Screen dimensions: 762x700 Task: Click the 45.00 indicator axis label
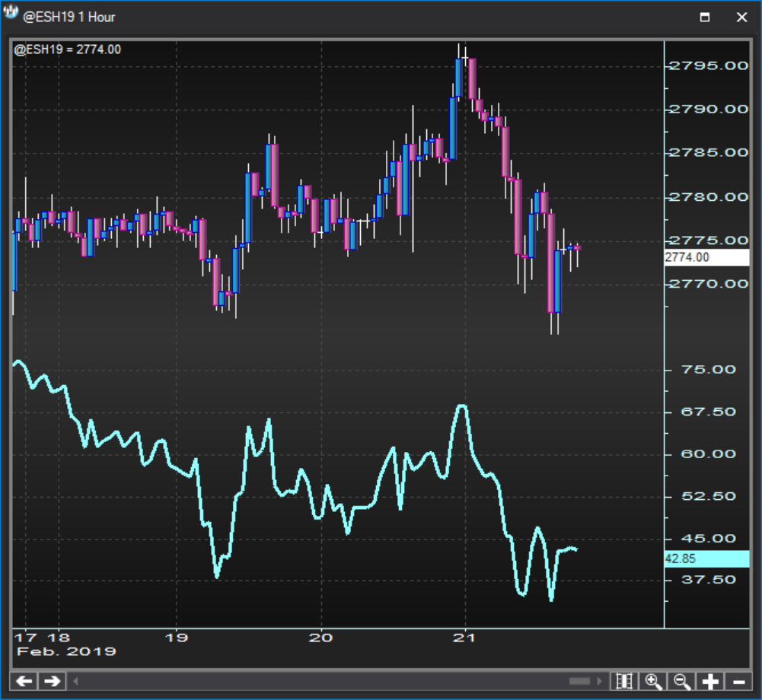point(709,538)
